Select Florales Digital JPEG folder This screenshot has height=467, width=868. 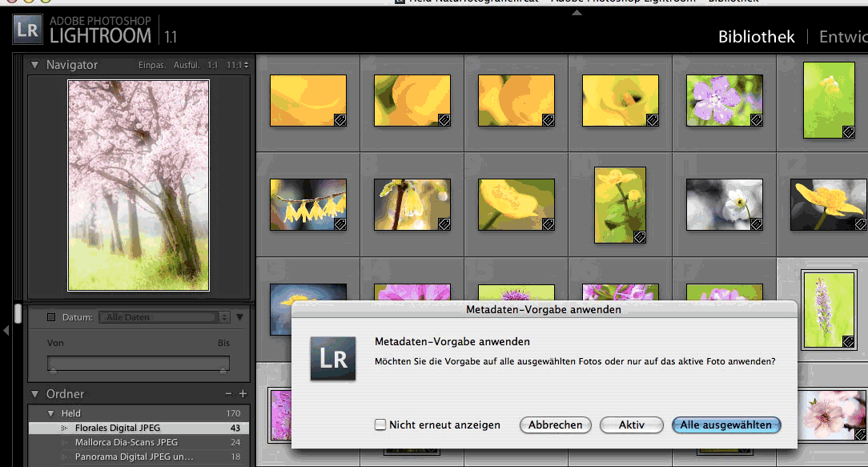[x=139, y=428]
